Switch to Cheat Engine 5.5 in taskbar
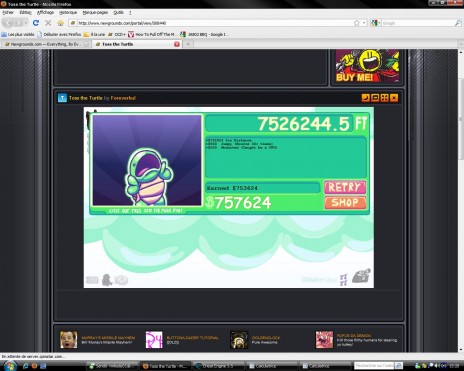The width and height of the screenshot is (464, 371). (x=218, y=366)
